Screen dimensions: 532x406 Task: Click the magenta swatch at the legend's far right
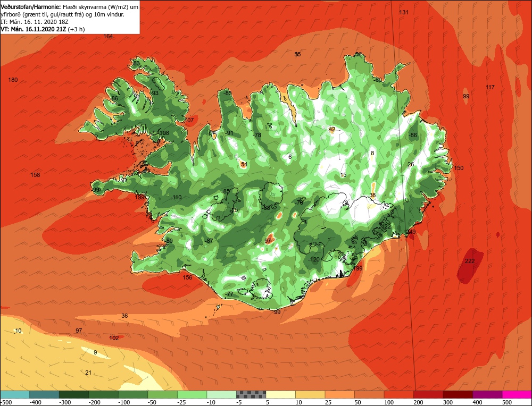click(x=517, y=394)
